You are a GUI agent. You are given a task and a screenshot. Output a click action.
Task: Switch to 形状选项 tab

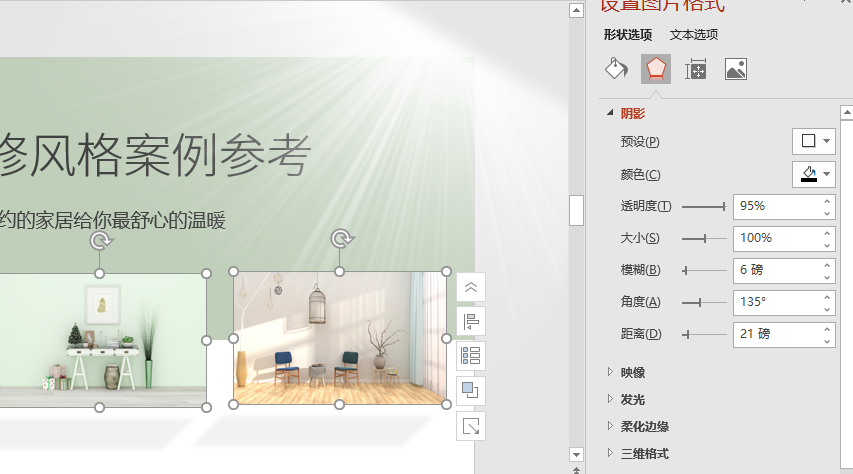click(627, 35)
